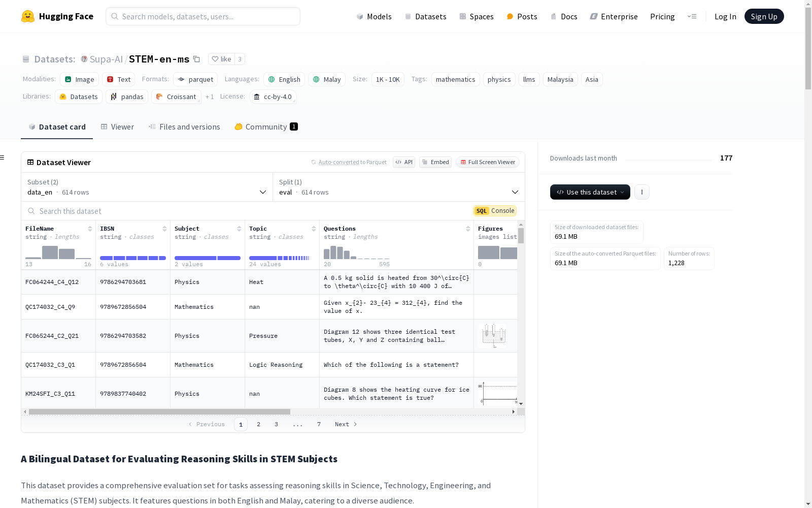Click the Auto-converted to Parquet link
This screenshot has width=812, height=508.
349,162
